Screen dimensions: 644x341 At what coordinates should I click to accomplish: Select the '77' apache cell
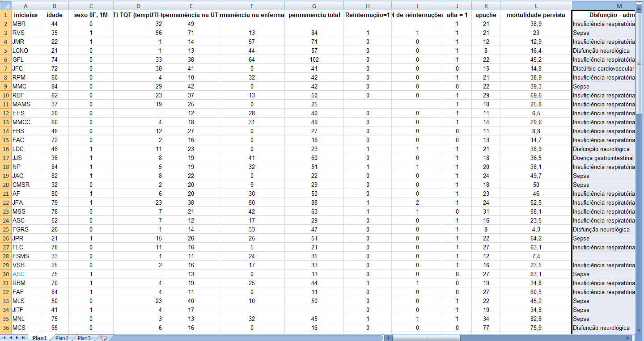click(486, 328)
